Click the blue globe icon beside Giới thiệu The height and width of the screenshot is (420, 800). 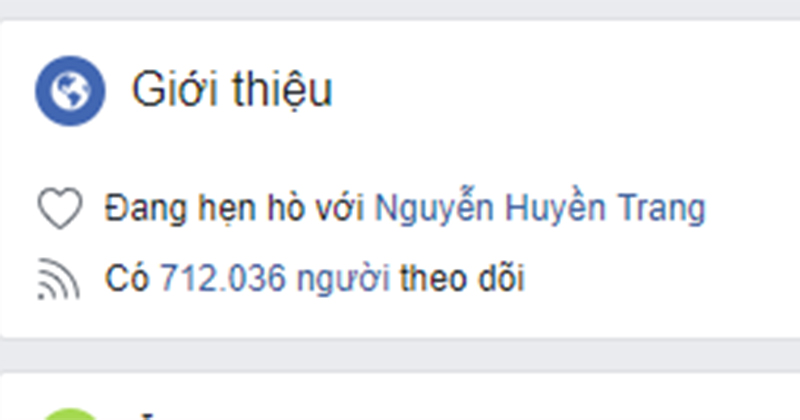[70, 91]
